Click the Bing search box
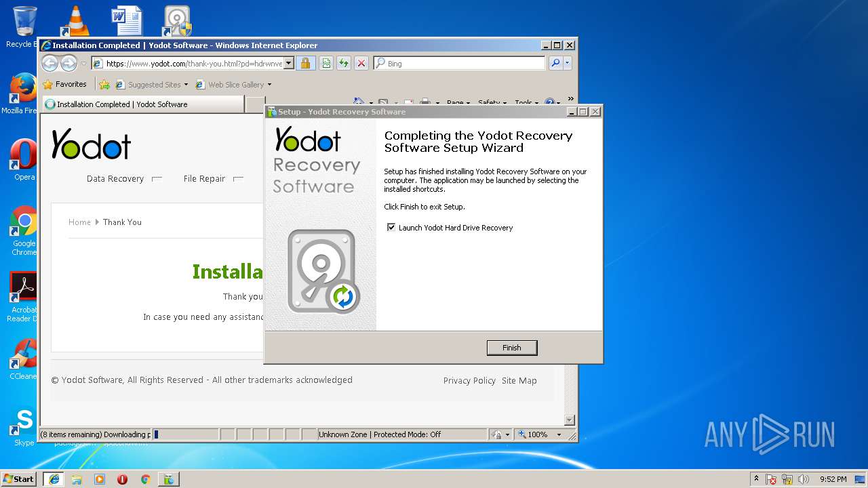 coord(459,64)
